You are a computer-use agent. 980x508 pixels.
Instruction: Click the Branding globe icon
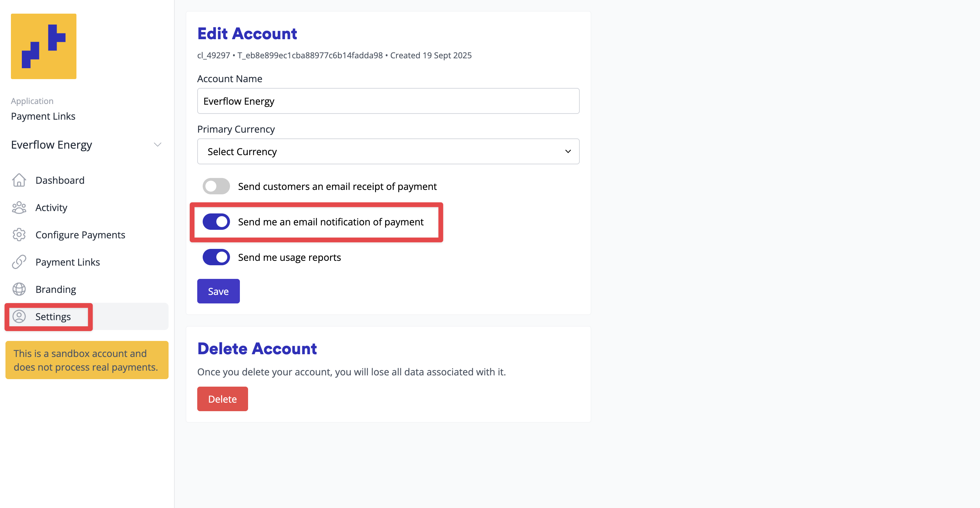(x=19, y=289)
